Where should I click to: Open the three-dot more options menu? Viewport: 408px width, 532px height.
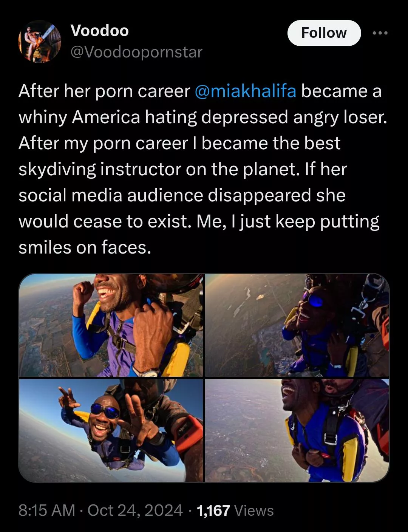(x=380, y=33)
